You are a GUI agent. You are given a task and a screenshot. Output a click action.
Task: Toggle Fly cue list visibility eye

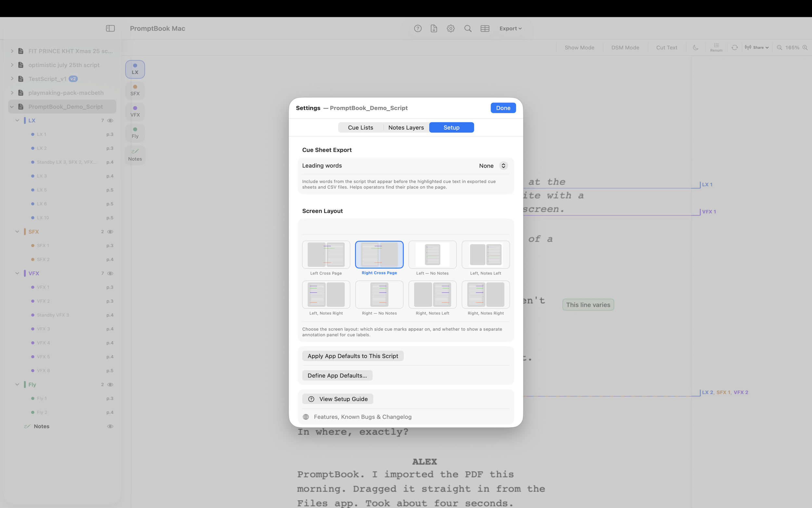pyautogui.click(x=110, y=385)
